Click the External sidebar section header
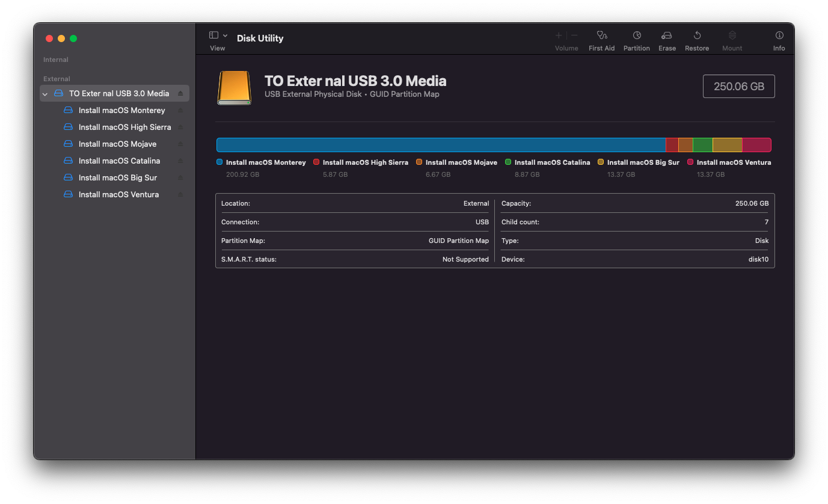This screenshot has height=504, width=828. coord(57,79)
